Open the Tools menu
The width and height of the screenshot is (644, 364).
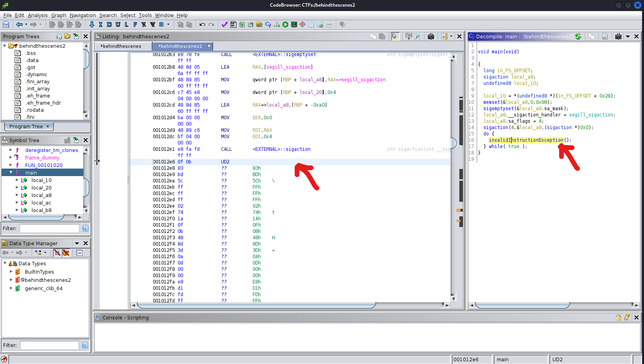click(145, 15)
